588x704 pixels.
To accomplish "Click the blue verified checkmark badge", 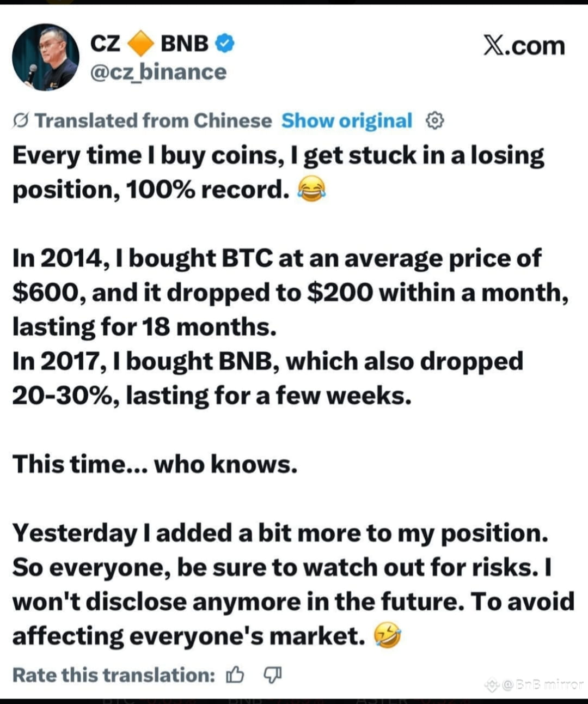I will click(x=225, y=43).
